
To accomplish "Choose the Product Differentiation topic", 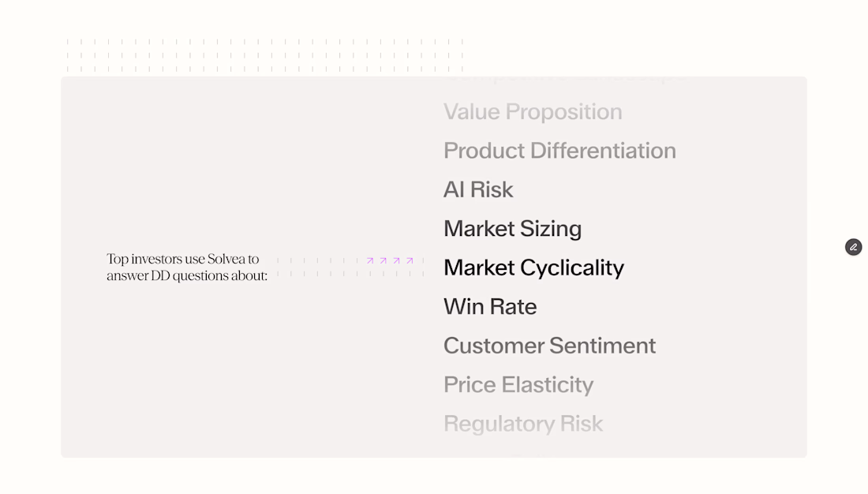I will pyautogui.click(x=559, y=151).
